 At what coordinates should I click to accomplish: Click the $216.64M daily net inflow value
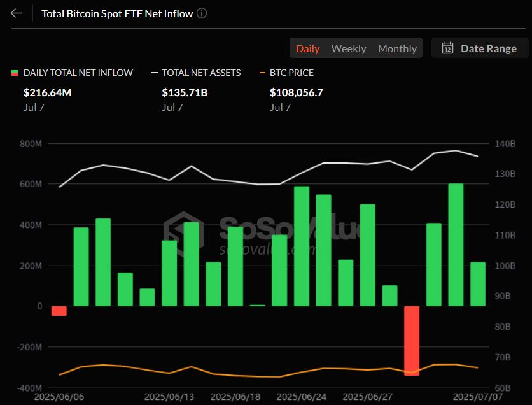[47, 92]
